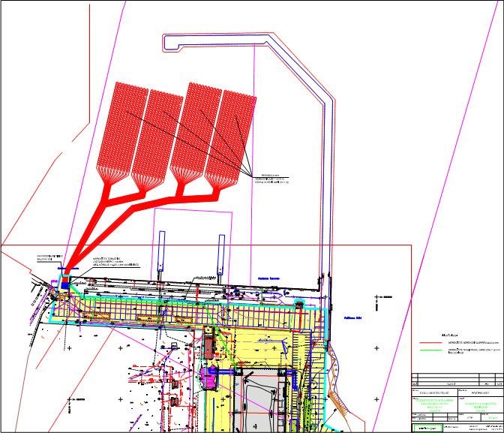Click the green line sample in the legend

[x=430, y=350]
